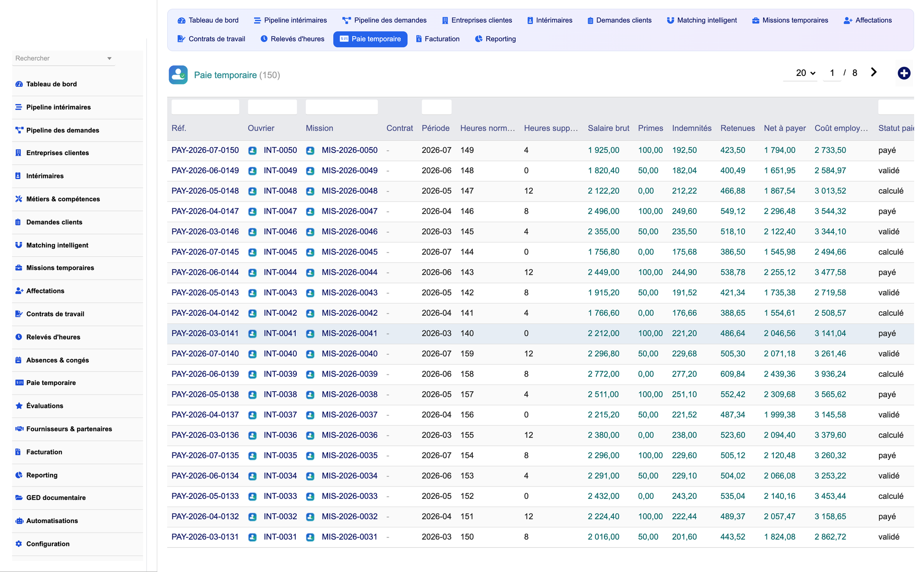Image resolution: width=924 pixels, height=572 pixels.
Task: Open the Tableau de bord top tab
Action: coord(208,20)
